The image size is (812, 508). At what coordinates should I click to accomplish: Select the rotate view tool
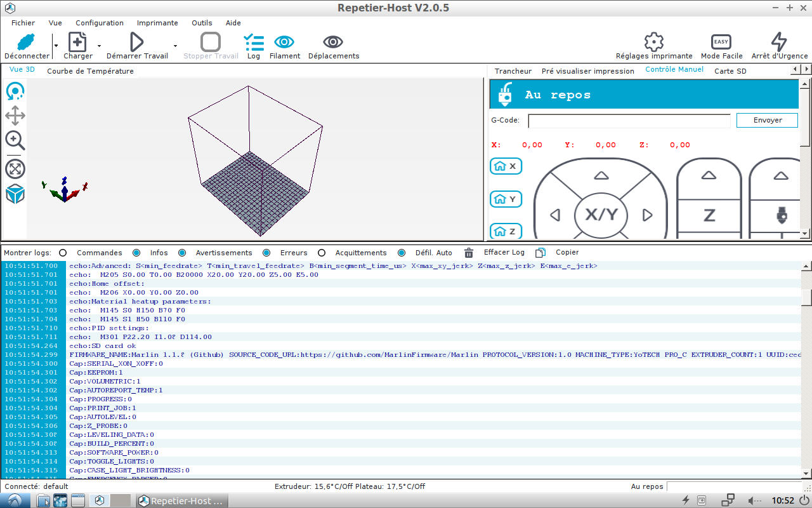(x=15, y=91)
